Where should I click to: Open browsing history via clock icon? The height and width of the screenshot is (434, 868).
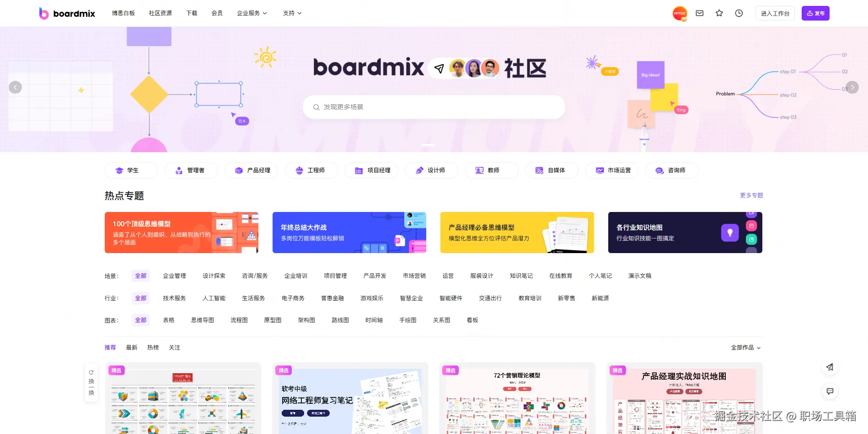click(739, 13)
